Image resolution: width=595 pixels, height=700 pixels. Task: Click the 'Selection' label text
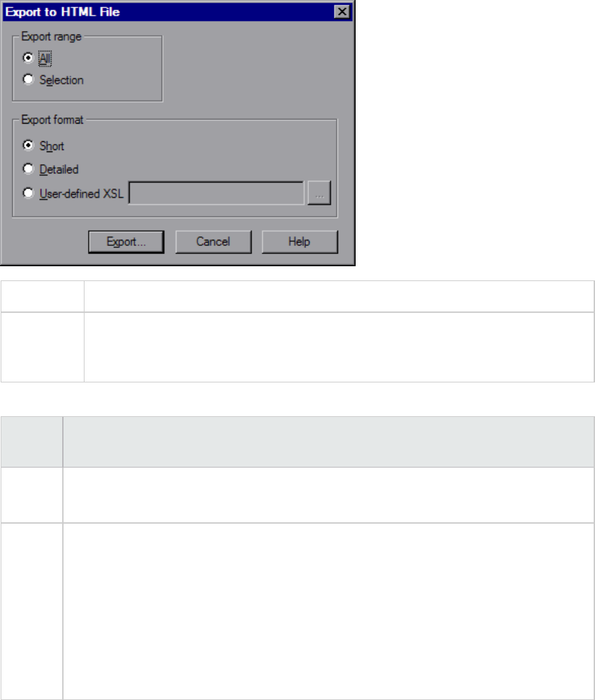62,80
